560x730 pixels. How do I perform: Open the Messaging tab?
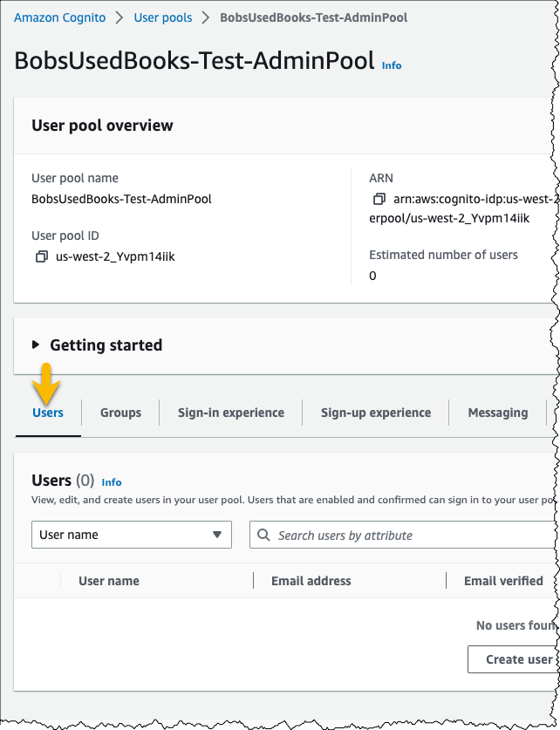pyautogui.click(x=497, y=413)
